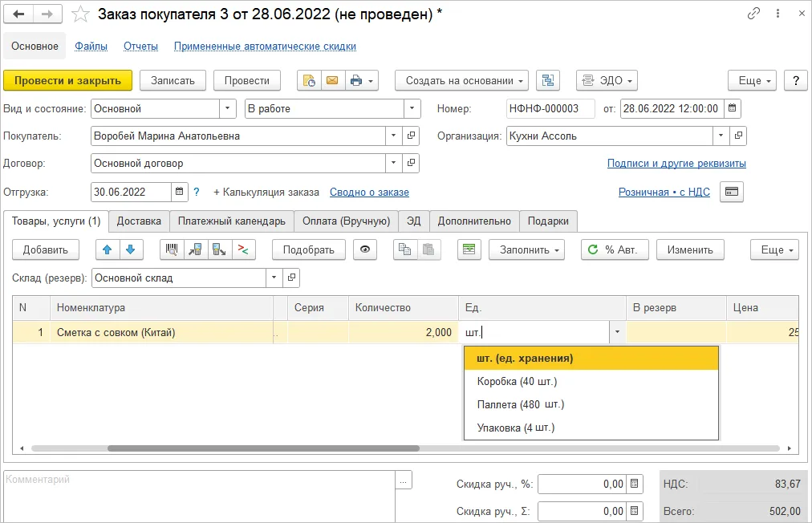
Task: Choose Коробка (40 шт.) unit option
Action: tap(591, 382)
